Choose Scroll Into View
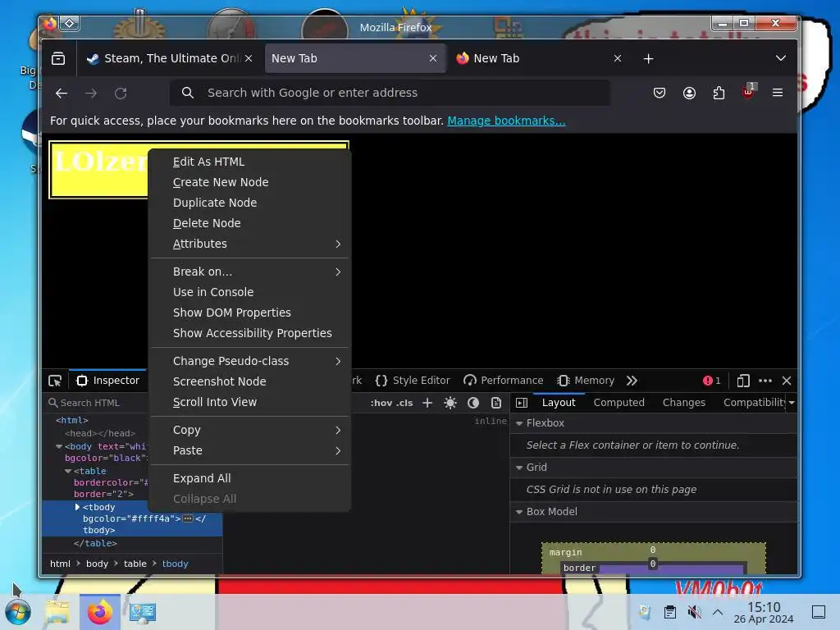The height and width of the screenshot is (630, 840). coord(250,402)
